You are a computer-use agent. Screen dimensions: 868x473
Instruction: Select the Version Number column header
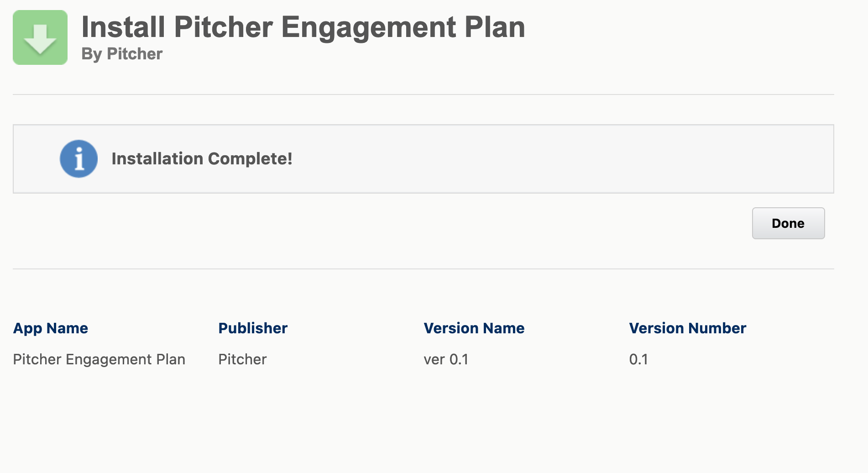click(687, 328)
